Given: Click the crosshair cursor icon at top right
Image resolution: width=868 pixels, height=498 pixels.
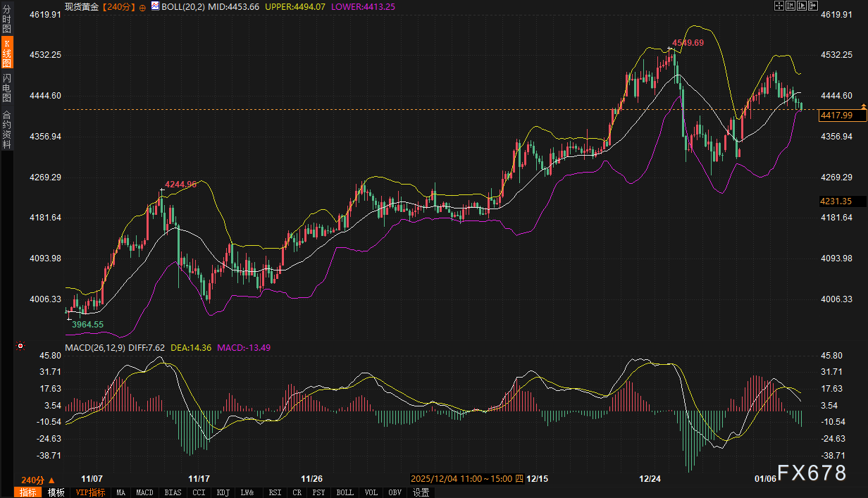Looking at the screenshot, I should (x=779, y=6).
